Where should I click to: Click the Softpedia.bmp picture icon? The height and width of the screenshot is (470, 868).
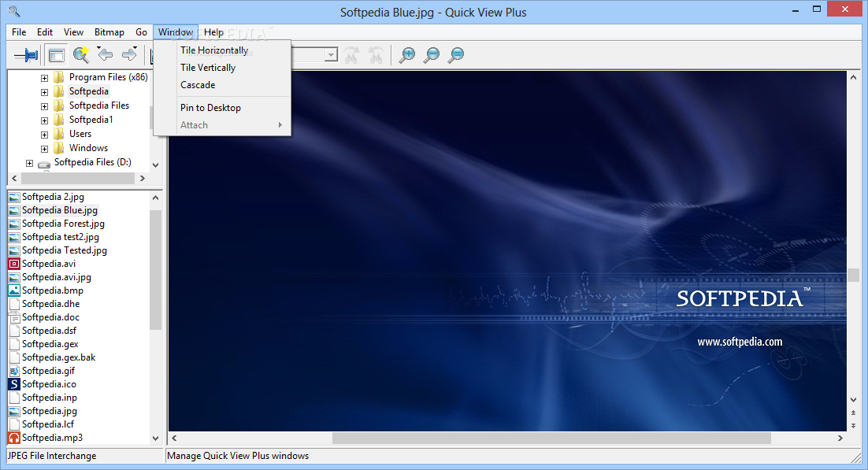14,291
